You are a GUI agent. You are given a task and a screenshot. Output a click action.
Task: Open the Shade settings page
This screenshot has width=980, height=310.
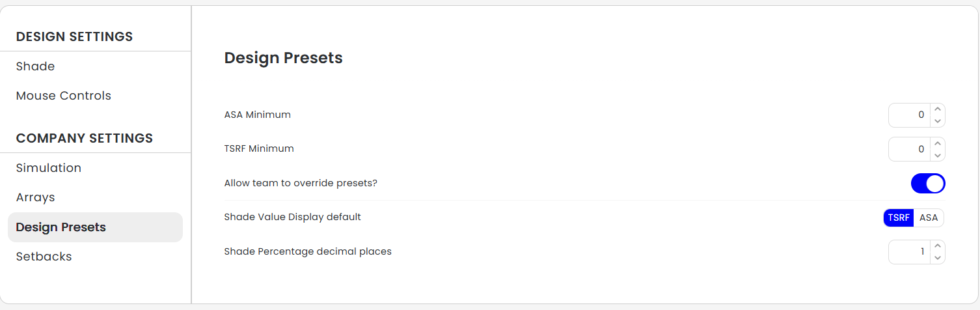(x=35, y=66)
